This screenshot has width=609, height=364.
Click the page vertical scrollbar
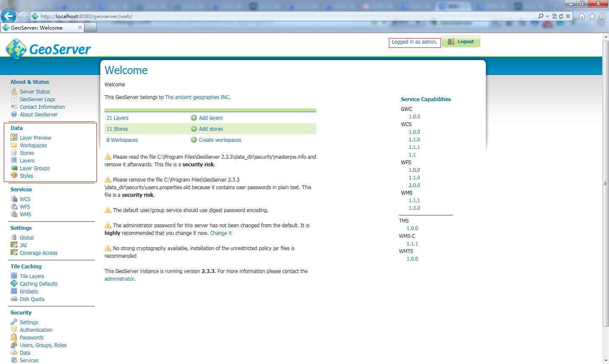[606, 184]
